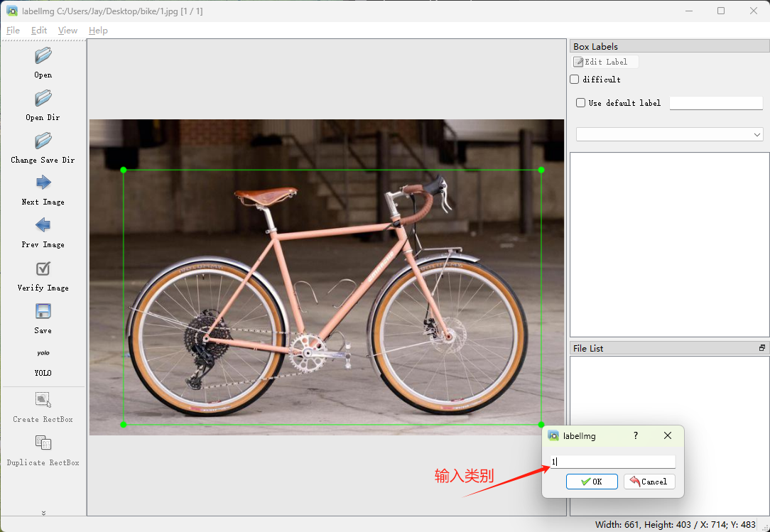The width and height of the screenshot is (770, 532).
Task: Float the File List panel
Action: (761, 348)
